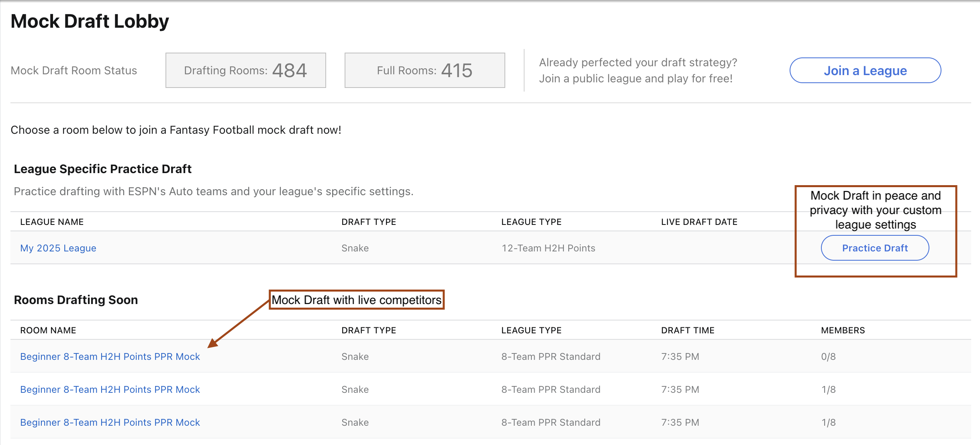This screenshot has height=445, width=980.
Task: Open the last listed Beginner 8-Team Mock room
Action: tap(110, 423)
